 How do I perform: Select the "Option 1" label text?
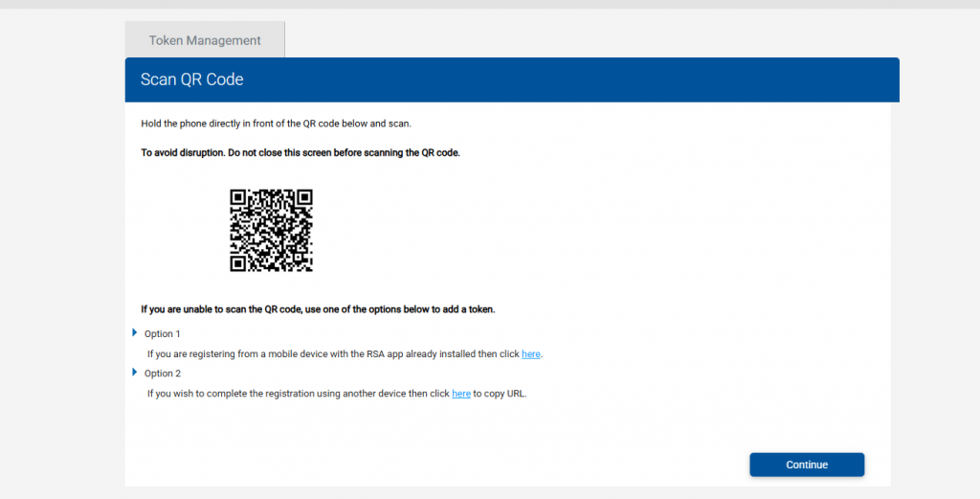(x=163, y=334)
